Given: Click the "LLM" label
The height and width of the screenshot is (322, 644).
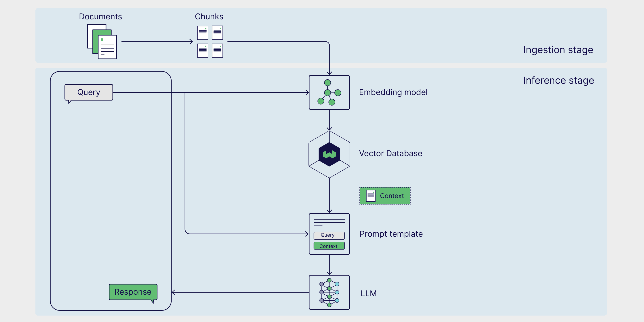Looking at the screenshot, I should 368,293.
